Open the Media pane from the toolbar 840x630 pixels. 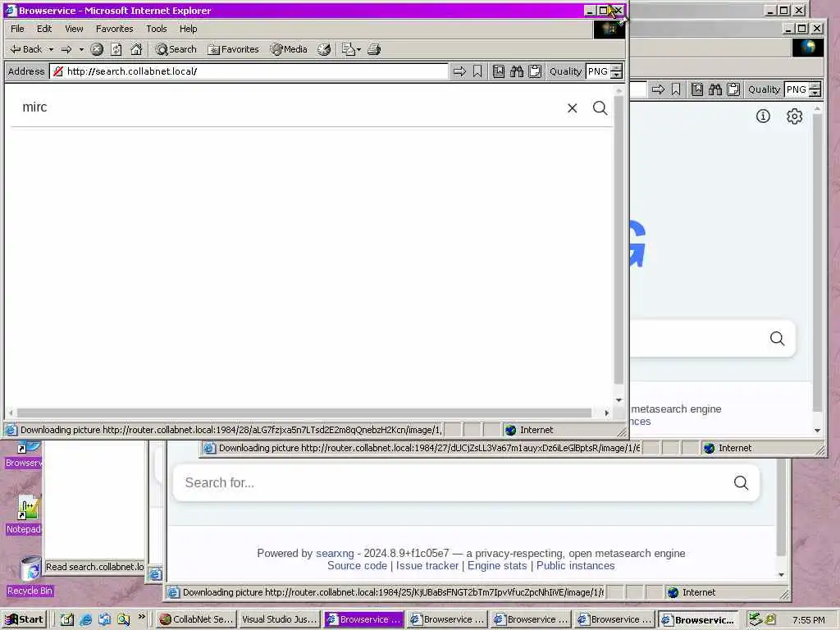pos(289,49)
